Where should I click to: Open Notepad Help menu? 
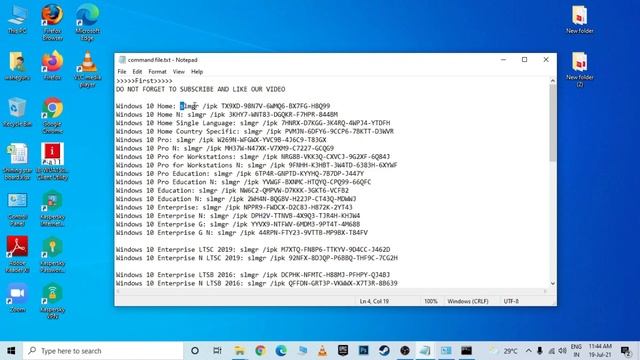pos(197,71)
